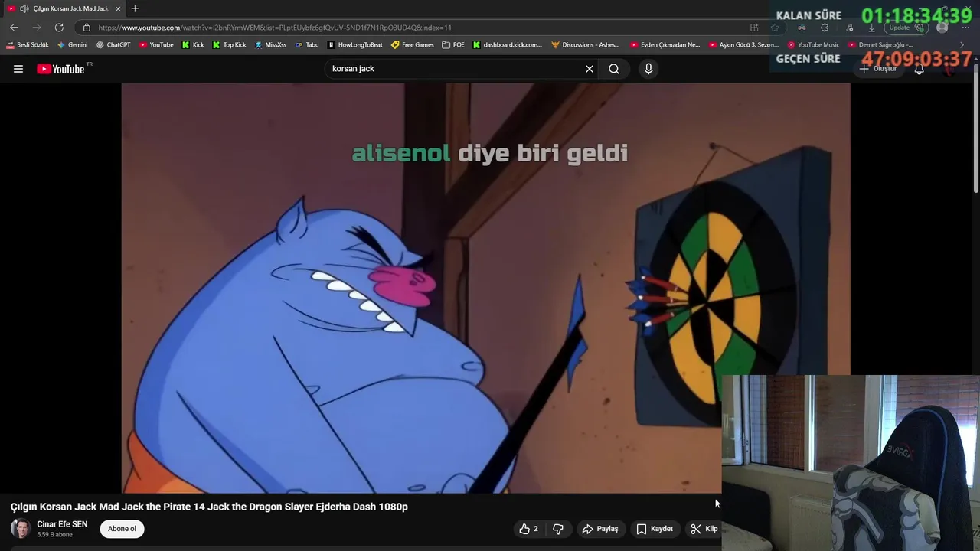Open the Evden Çıkmadan Ne bookmark

(665, 45)
